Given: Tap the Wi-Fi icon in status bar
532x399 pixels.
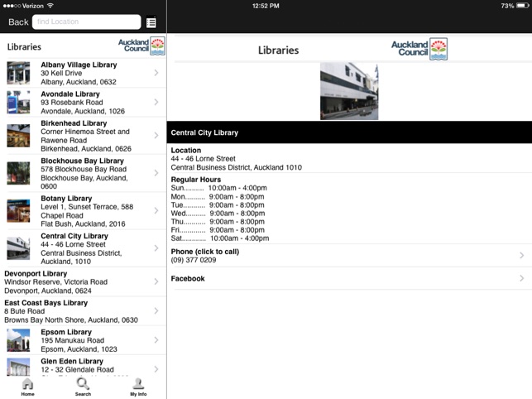Looking at the screenshot, I should tap(50, 6).
